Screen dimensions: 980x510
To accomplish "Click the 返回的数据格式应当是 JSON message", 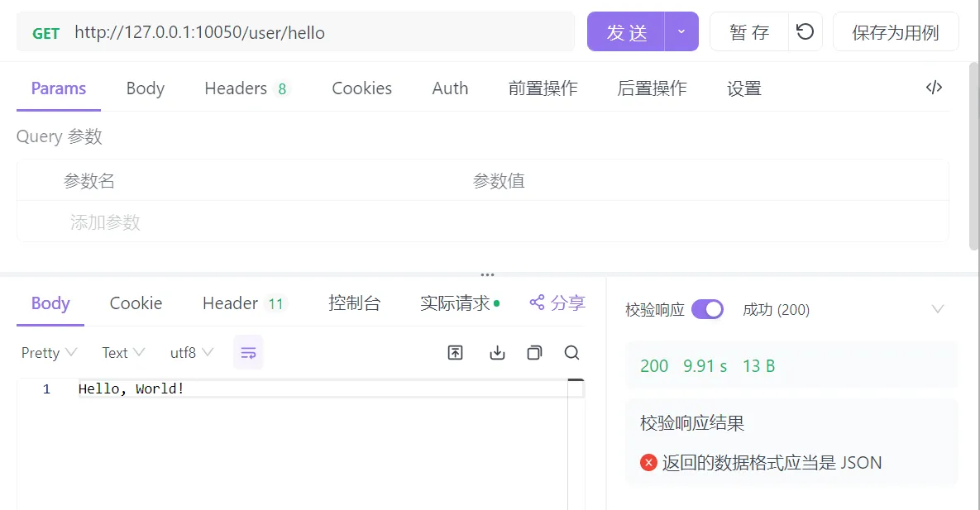I will click(x=772, y=463).
